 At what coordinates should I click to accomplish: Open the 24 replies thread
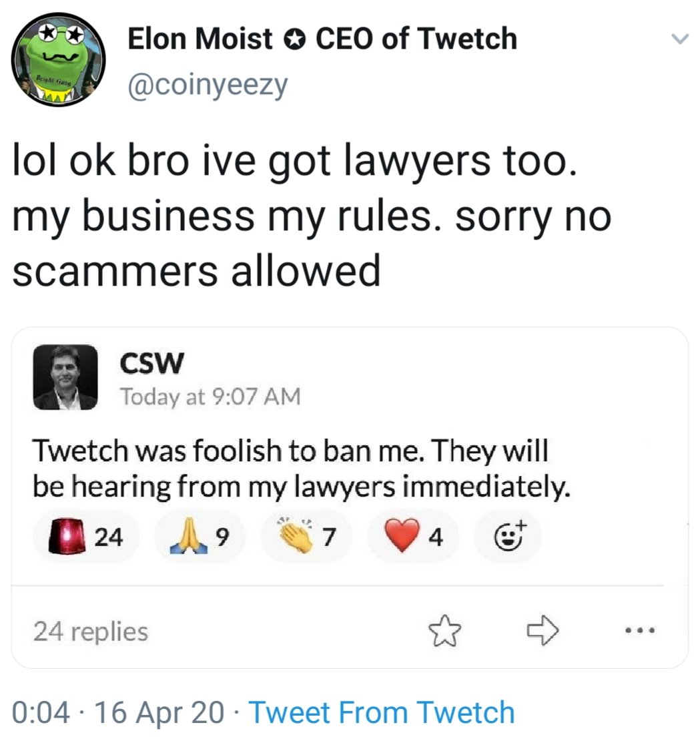point(91,632)
